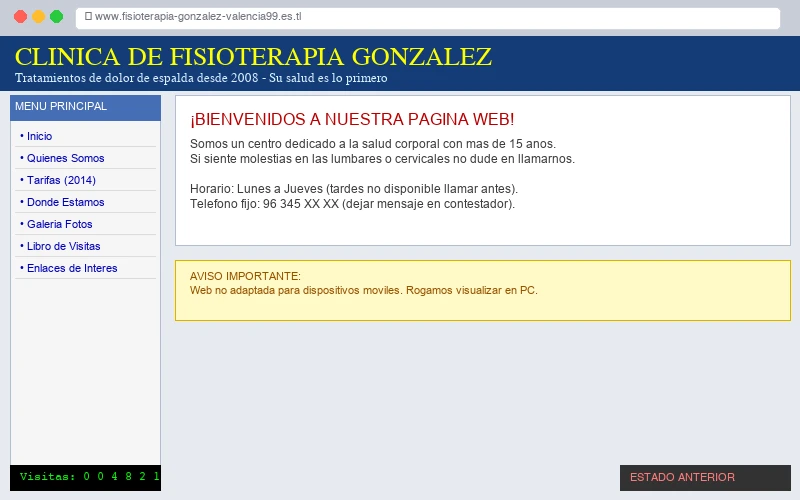Open Tarifas (2014) menu entry
The height and width of the screenshot is (500, 800).
pos(61,180)
